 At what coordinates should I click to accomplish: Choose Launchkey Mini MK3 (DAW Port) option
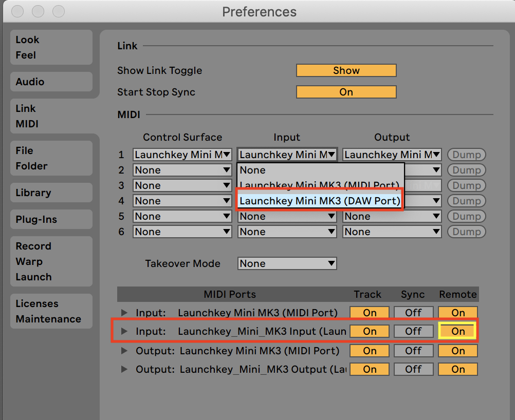pyautogui.click(x=320, y=201)
